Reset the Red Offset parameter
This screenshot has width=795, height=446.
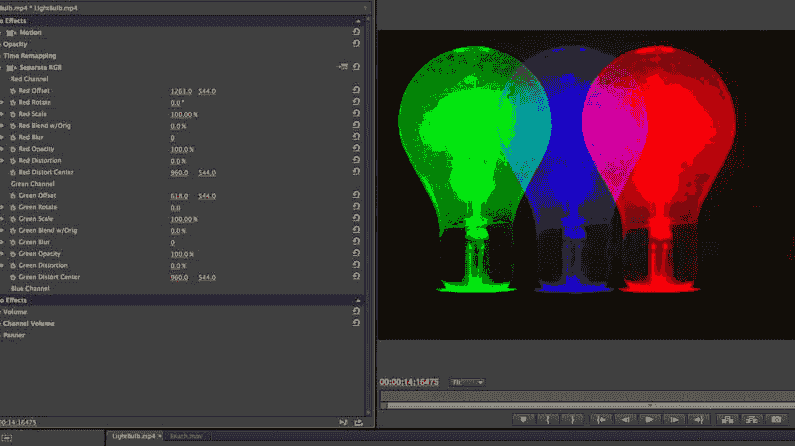coord(356,90)
